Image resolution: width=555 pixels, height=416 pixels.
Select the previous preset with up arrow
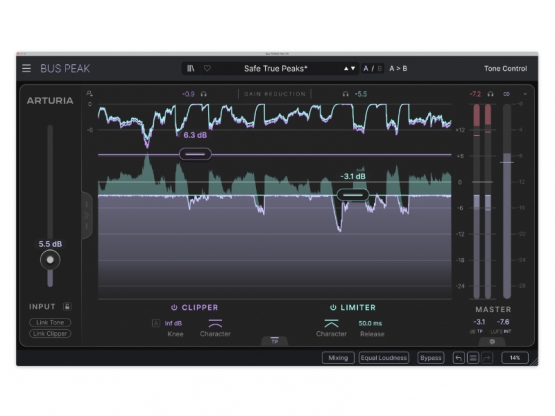pos(346,68)
